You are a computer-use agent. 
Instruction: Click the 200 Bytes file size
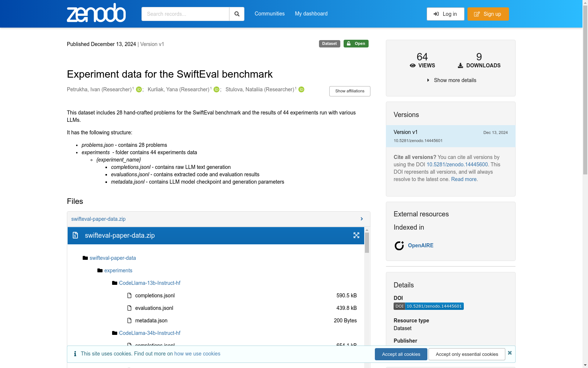pyautogui.click(x=345, y=321)
